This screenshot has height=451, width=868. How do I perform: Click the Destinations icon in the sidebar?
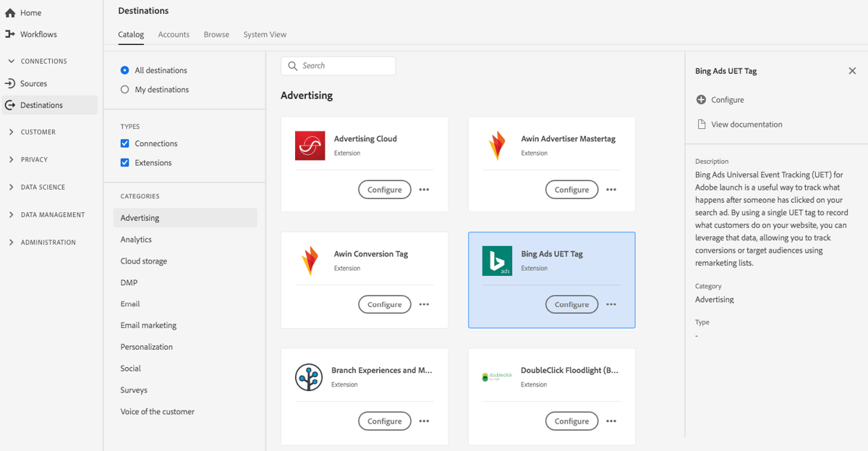(11, 106)
